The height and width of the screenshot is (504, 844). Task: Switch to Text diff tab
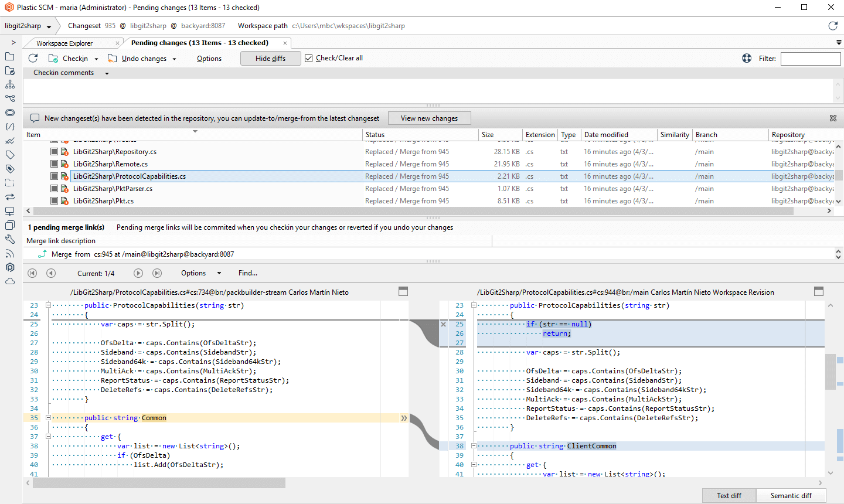pos(729,495)
